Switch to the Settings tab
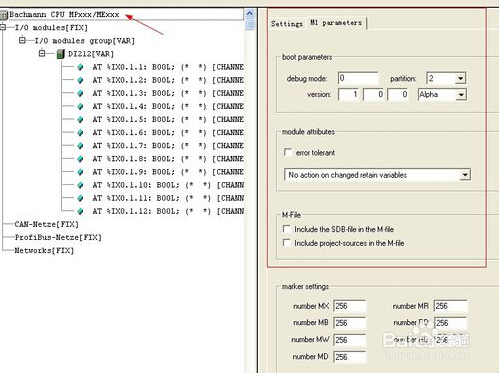The height and width of the screenshot is (376, 501). [287, 24]
